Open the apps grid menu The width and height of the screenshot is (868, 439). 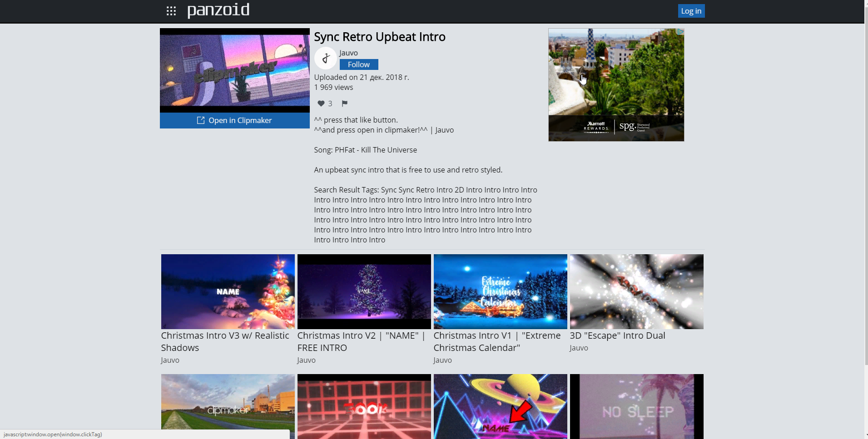tap(171, 11)
